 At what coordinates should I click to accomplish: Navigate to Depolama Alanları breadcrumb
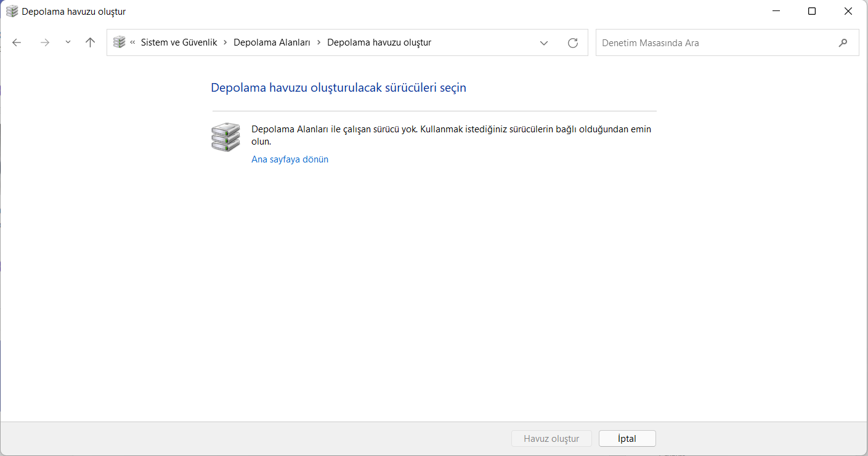point(272,42)
